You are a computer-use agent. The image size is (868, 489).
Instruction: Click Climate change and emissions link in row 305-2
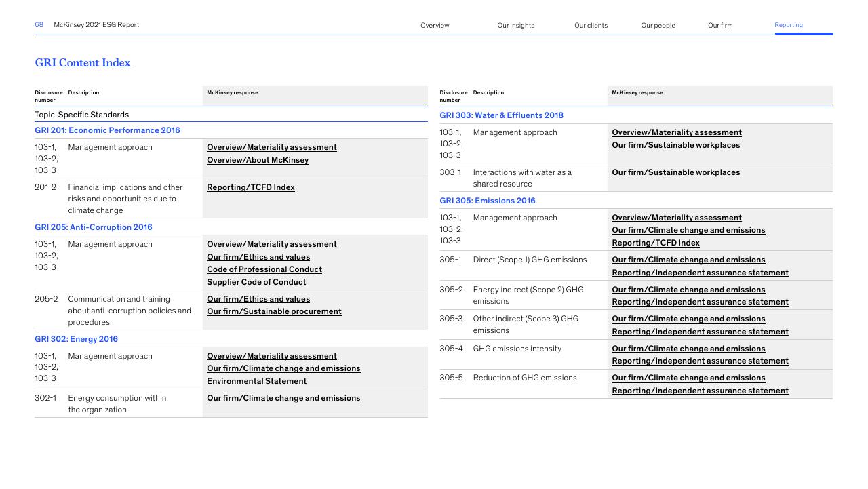[688, 290]
